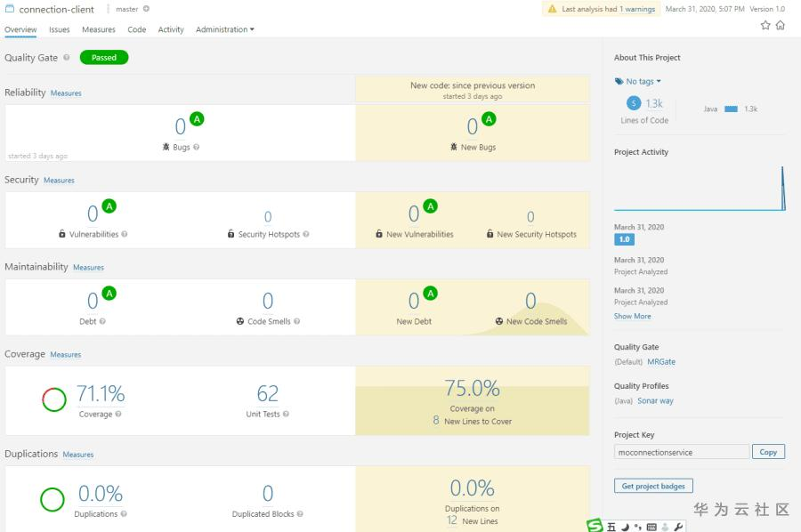Viewport: 801px width, 532px height.
Task: Click the lock icon beside New Security Hotspots
Action: point(489,234)
